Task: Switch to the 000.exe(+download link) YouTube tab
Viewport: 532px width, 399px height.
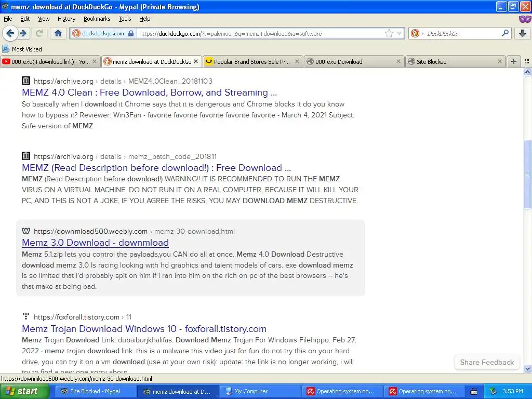Action: click(x=50, y=61)
